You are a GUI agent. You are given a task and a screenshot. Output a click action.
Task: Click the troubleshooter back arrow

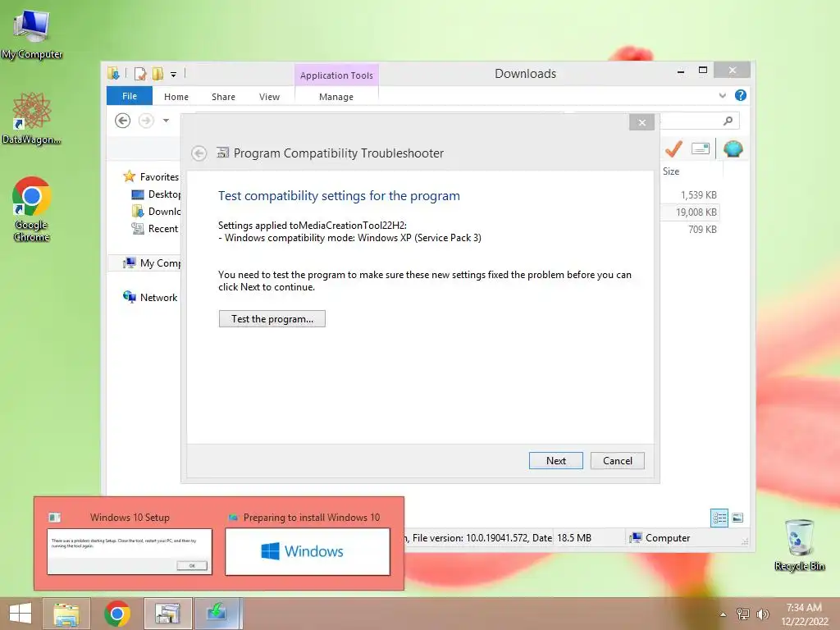199,153
